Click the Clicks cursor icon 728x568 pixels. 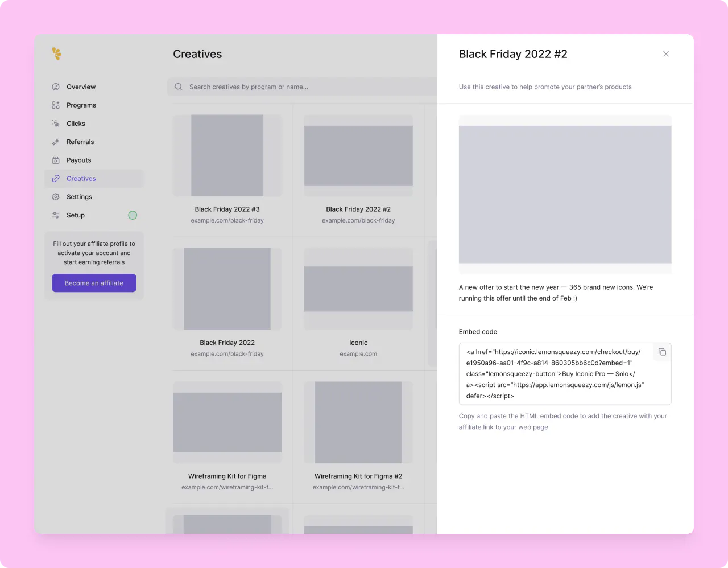coord(56,124)
